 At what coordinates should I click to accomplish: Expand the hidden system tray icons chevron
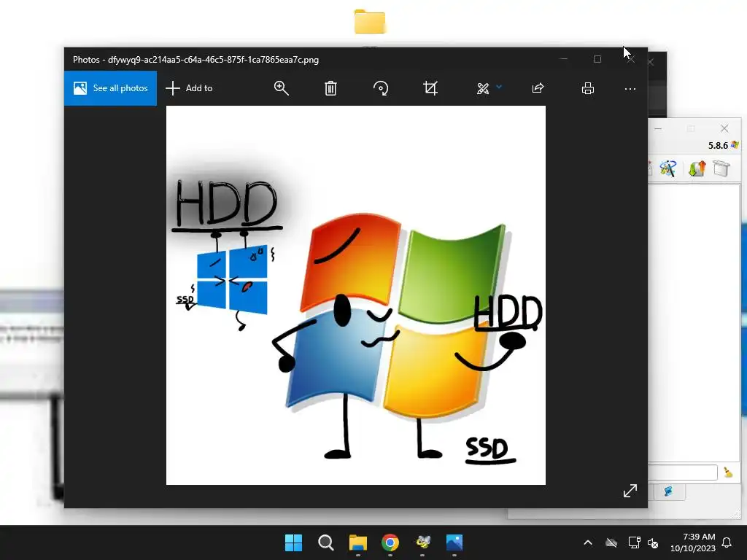[x=588, y=542]
